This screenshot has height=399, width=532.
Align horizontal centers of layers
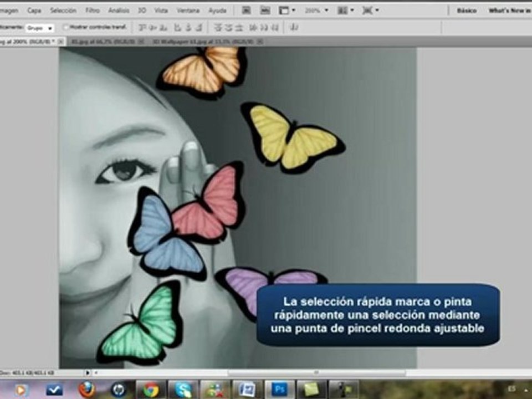[188, 28]
